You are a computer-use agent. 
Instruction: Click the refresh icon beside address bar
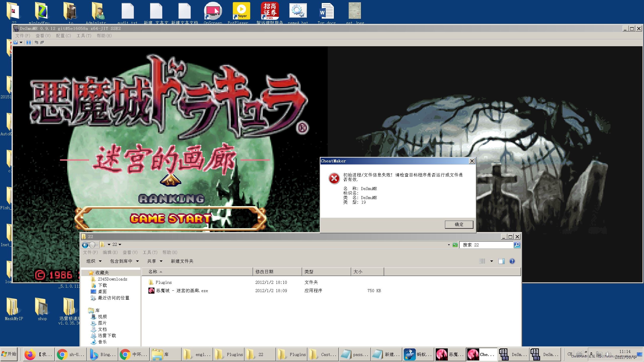pos(455,245)
